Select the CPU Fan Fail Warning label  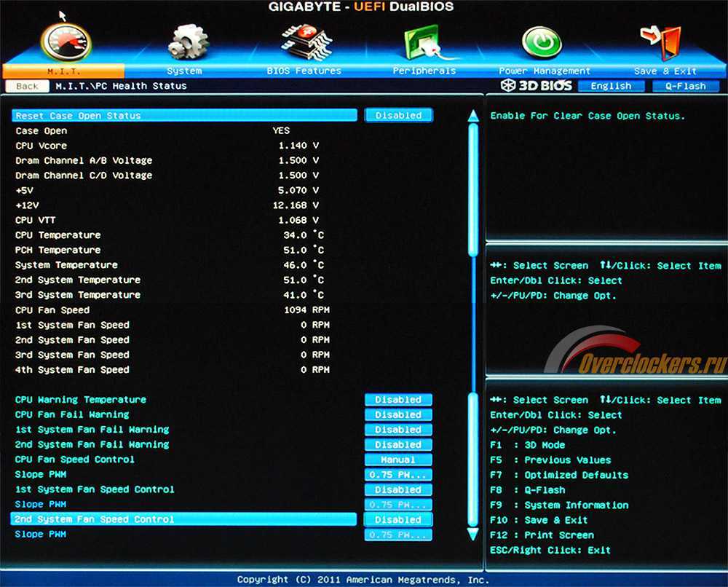coord(72,414)
